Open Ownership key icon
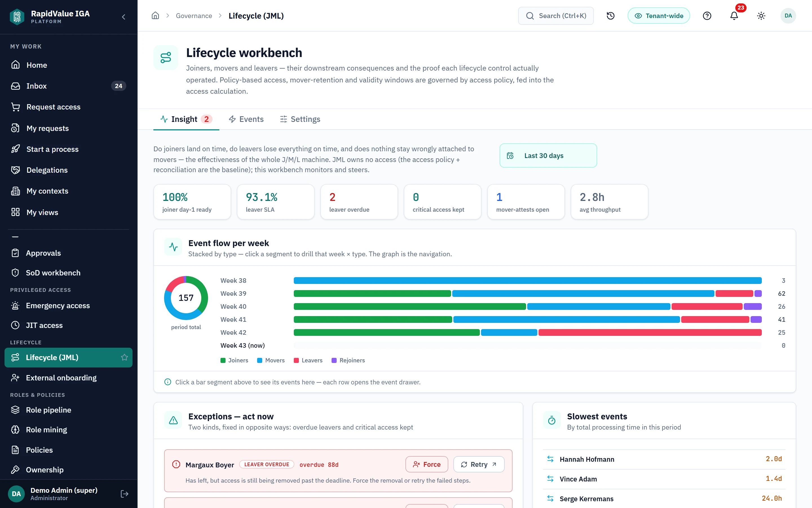 16,470
